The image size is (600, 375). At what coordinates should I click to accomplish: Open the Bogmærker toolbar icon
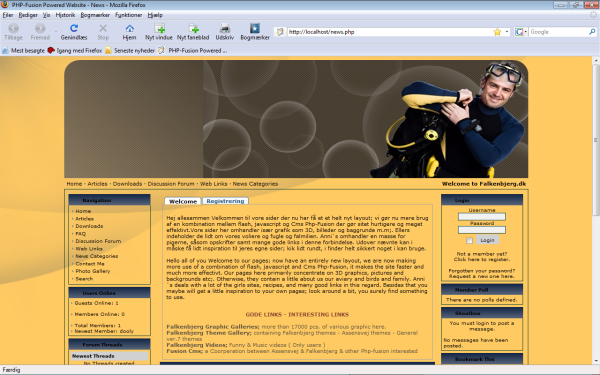tap(255, 28)
